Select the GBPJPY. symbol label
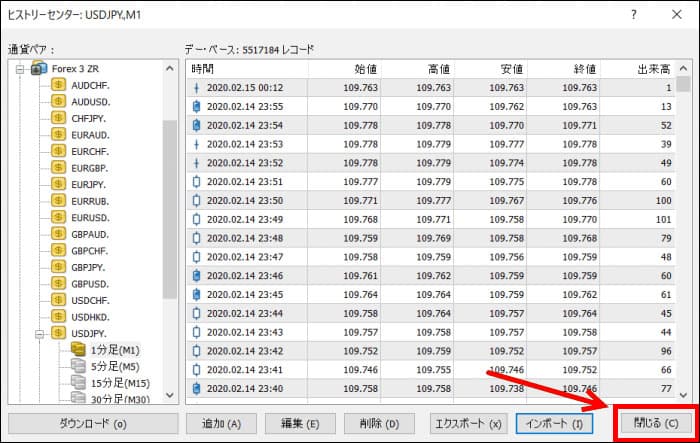This screenshot has width=700, height=443. [88, 267]
